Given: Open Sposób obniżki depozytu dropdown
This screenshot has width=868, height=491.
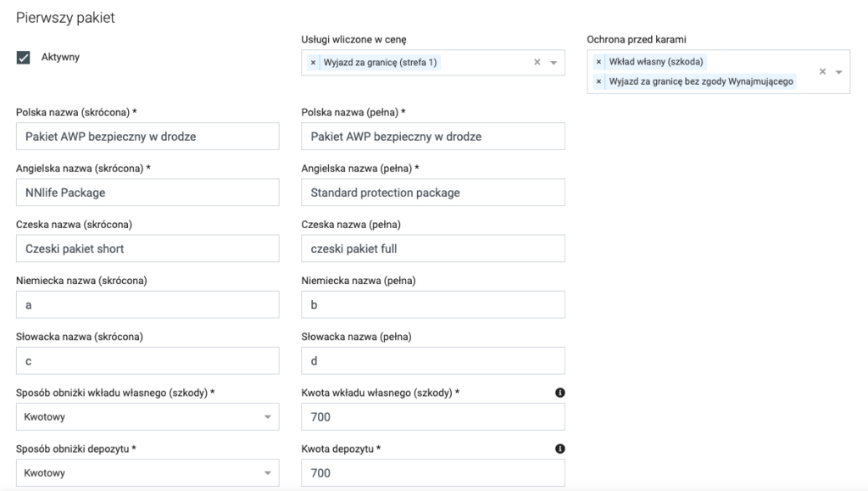Looking at the screenshot, I should click(x=147, y=473).
